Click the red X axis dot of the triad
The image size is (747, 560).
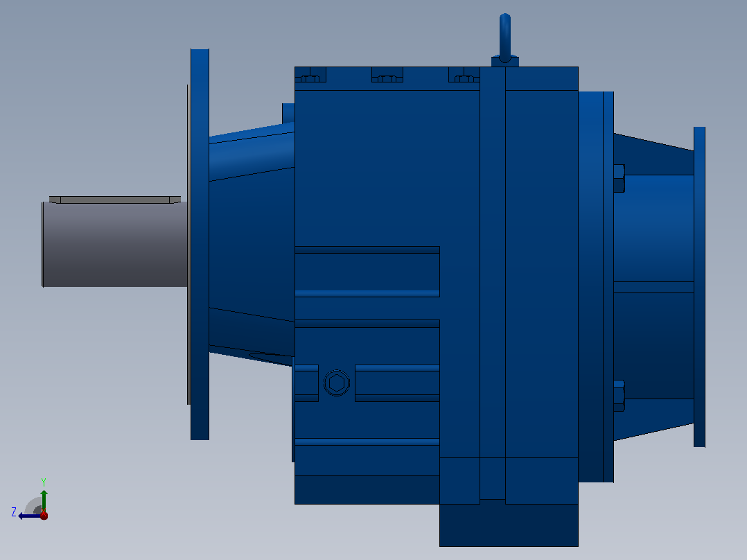tap(44, 515)
